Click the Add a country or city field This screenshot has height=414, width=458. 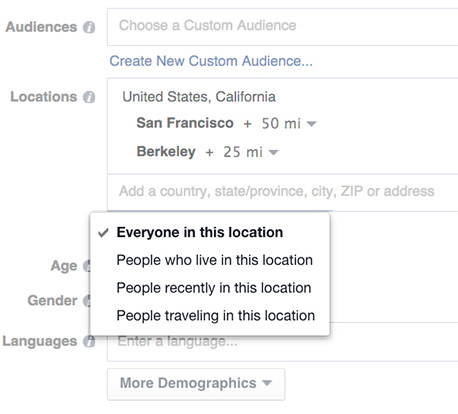click(x=283, y=192)
